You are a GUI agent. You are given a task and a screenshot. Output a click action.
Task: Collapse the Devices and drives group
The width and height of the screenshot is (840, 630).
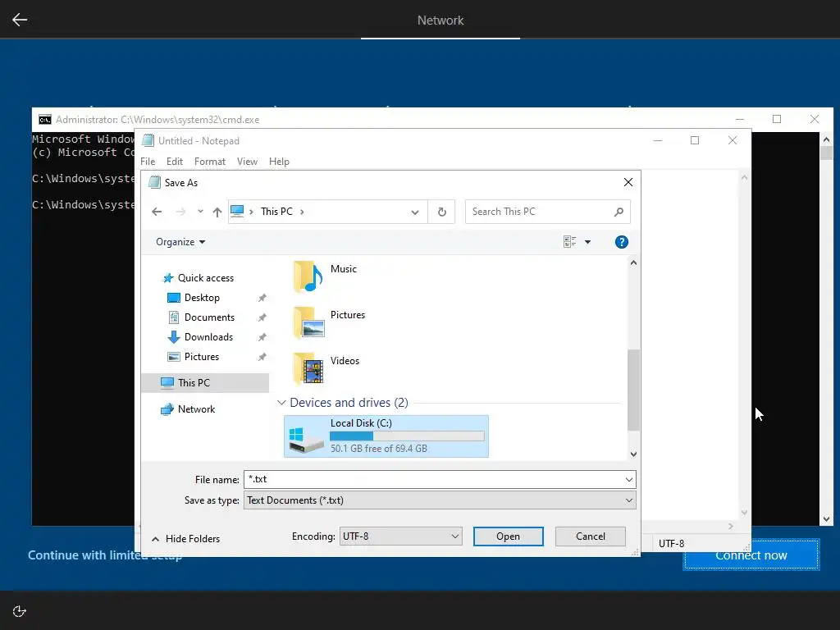(x=281, y=403)
